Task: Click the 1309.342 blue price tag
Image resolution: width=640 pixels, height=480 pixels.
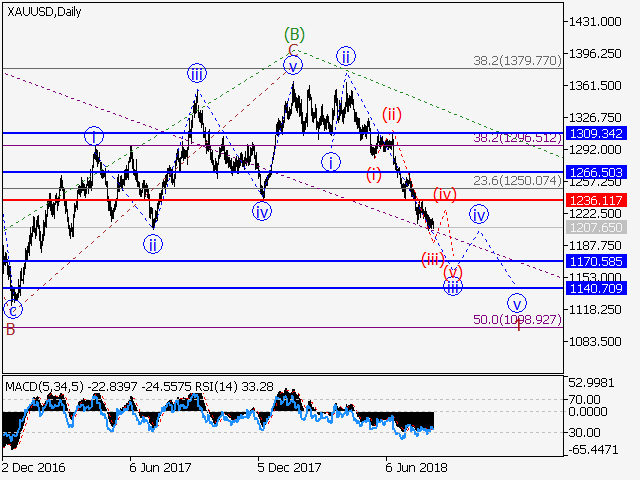Action: pos(597,133)
